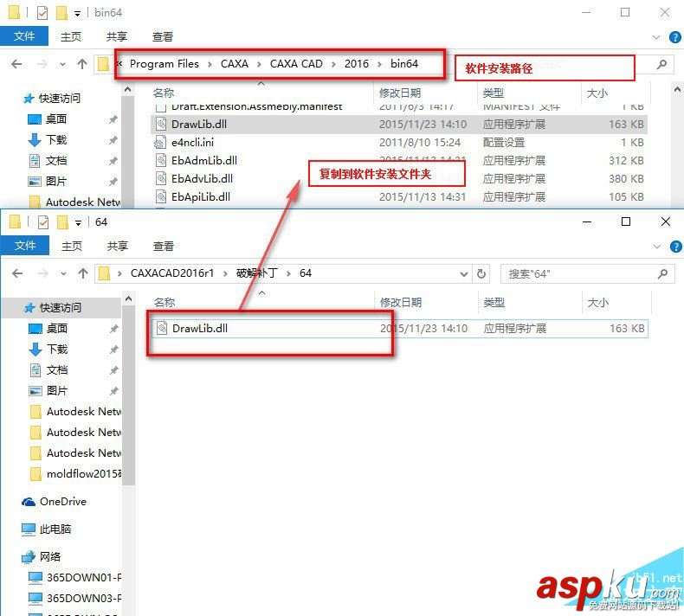Viewport: 684px width, 616px height.
Task: Open Quick Access toolbar dropdown in the bin64 window
Action: tap(77, 14)
